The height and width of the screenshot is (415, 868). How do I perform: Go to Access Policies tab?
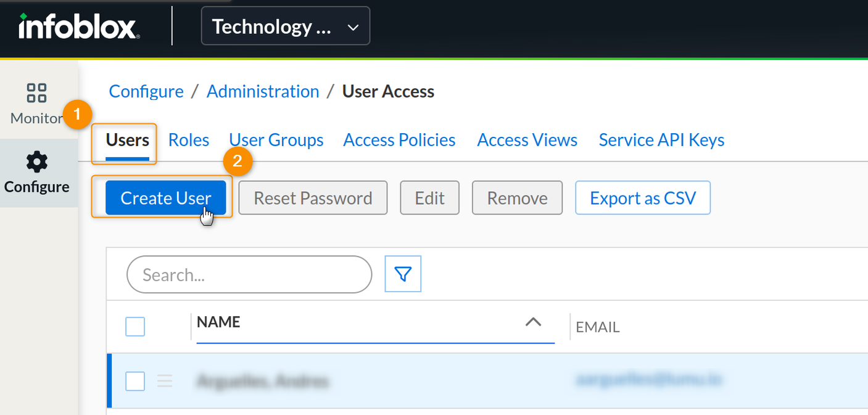click(399, 140)
